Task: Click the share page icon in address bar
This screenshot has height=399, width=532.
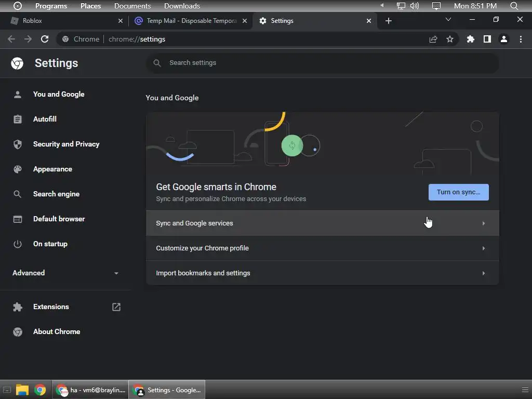Action: point(433,39)
